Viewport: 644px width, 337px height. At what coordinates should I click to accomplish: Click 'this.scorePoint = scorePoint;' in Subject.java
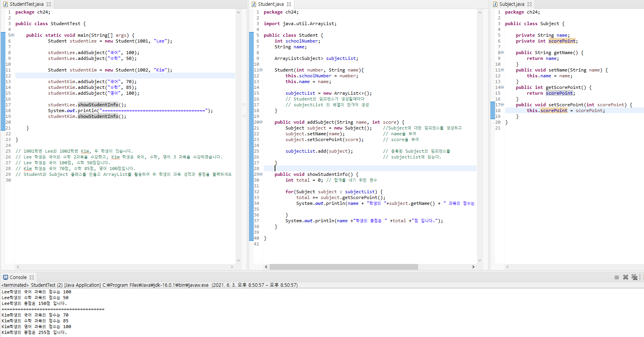tap(566, 111)
